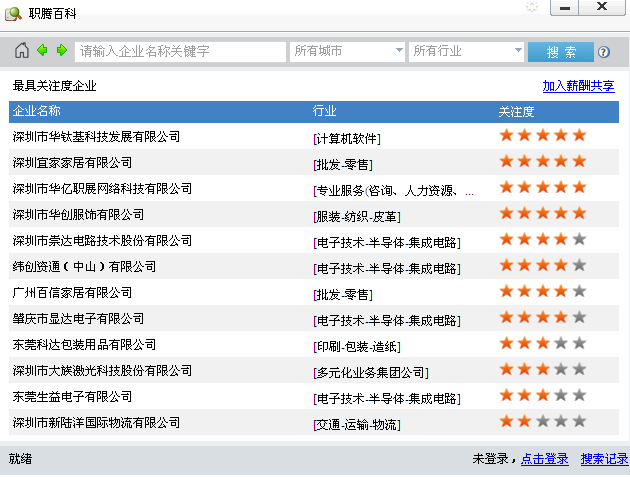Click the 企业名称 column header
This screenshot has height=477, width=630.
(x=37, y=111)
